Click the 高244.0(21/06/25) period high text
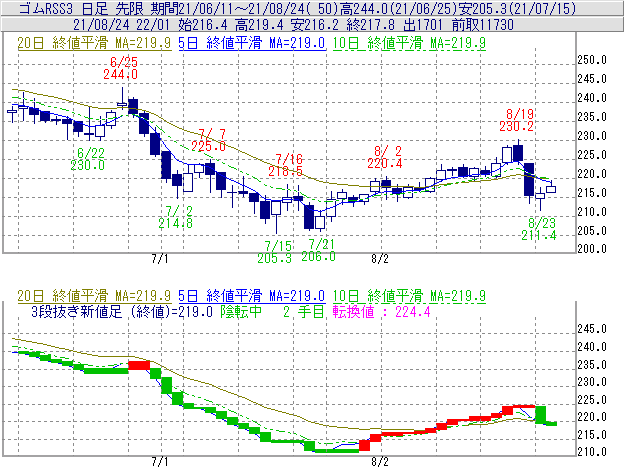 click(398, 8)
